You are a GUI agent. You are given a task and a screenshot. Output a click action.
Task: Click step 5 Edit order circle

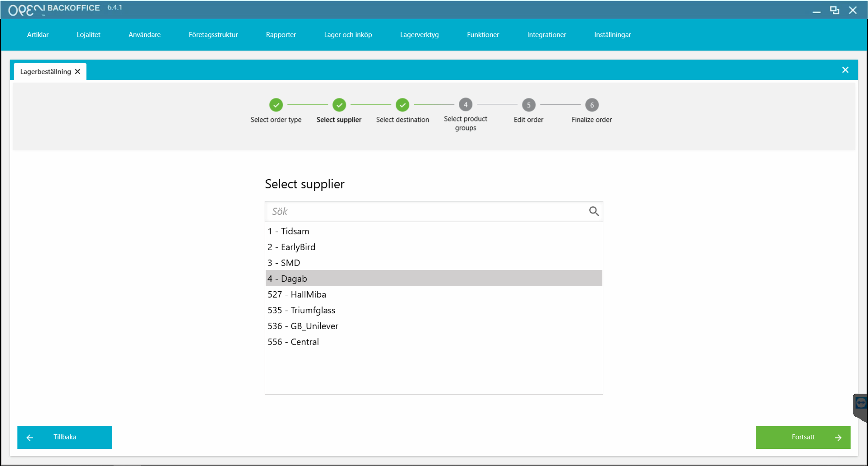coord(528,105)
